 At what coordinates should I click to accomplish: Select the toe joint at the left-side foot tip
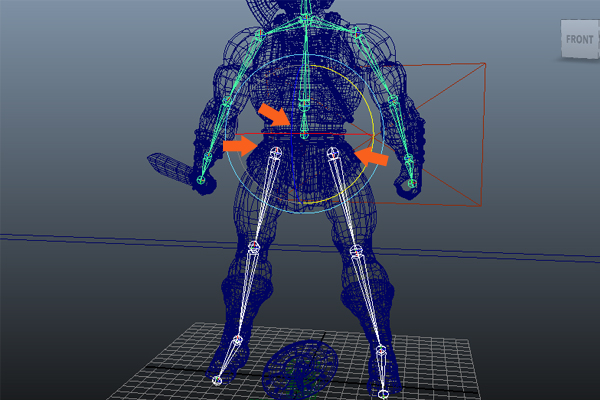(x=217, y=380)
